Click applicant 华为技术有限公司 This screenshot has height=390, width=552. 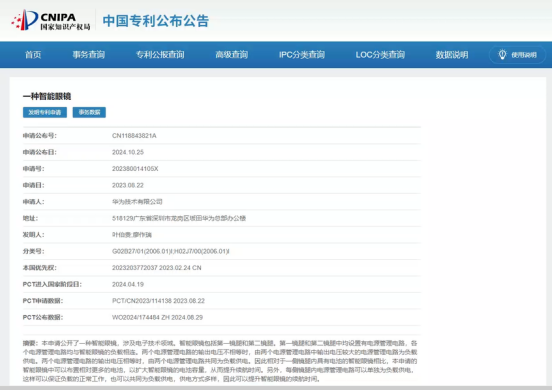(137, 202)
